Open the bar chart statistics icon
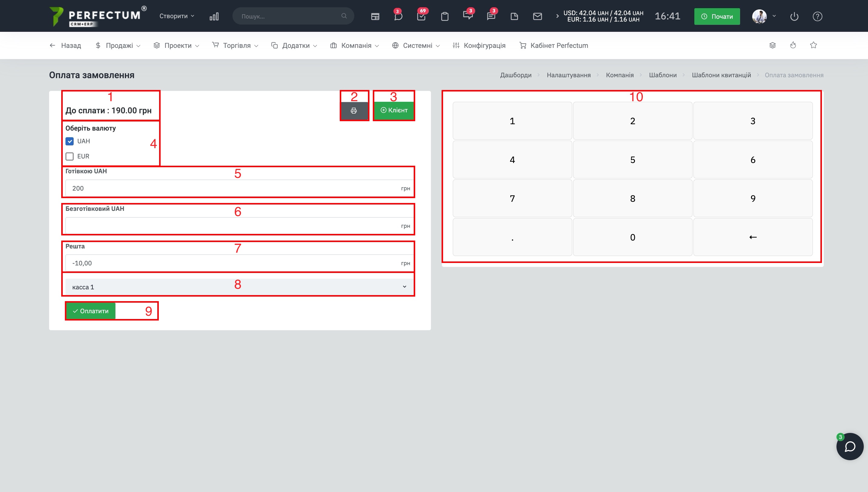This screenshot has width=868, height=492. [214, 16]
